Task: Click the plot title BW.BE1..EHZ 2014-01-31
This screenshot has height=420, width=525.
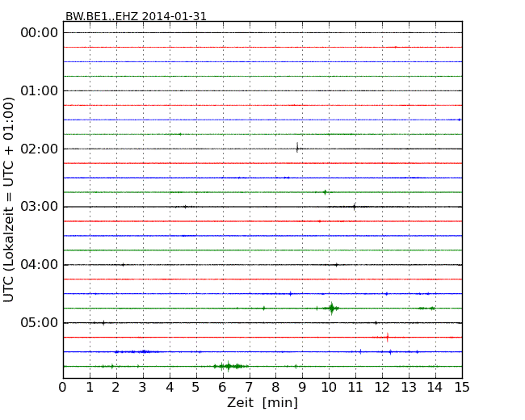Action: [x=136, y=16]
